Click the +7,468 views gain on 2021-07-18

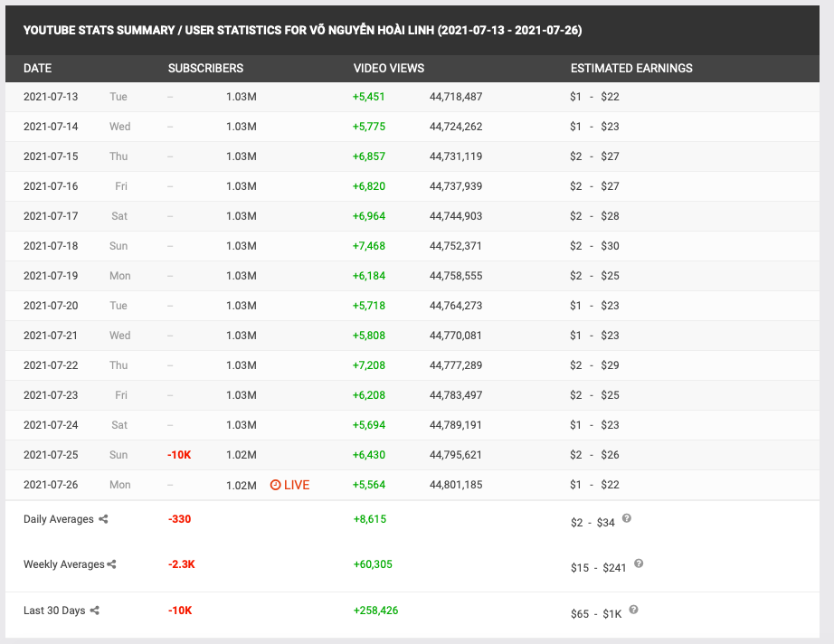[369, 246]
